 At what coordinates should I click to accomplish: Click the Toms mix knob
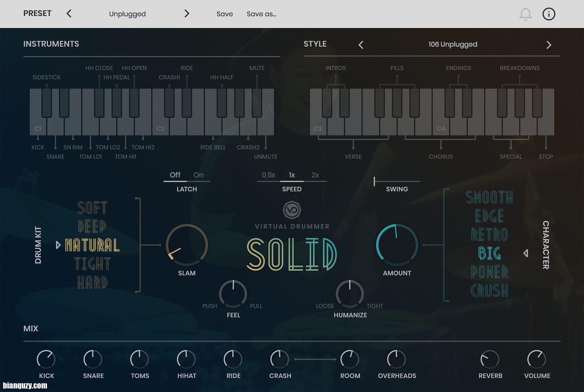[140, 359]
